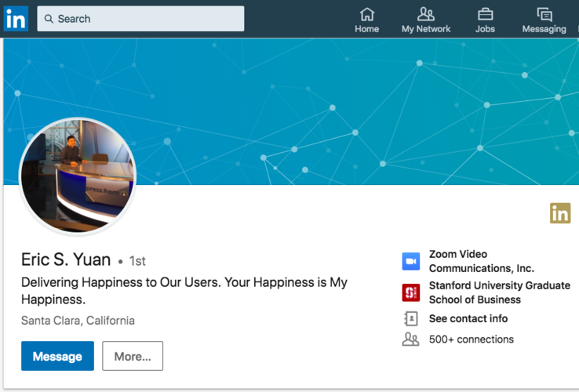The height and width of the screenshot is (392, 579).
Task: Open the Messaging chat bubbles icon
Action: 544,14
